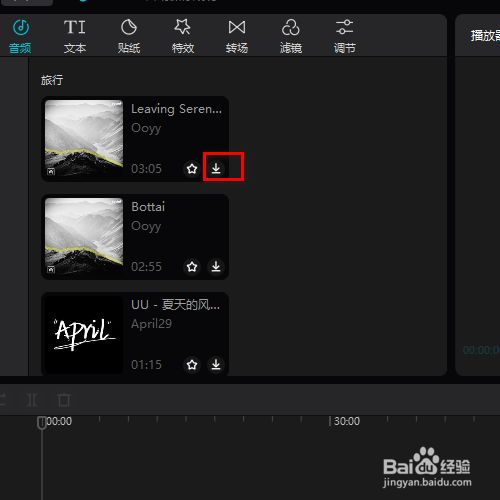The image size is (500, 500).
Task: Favorite the Leaving Serenity track
Action: [192, 168]
